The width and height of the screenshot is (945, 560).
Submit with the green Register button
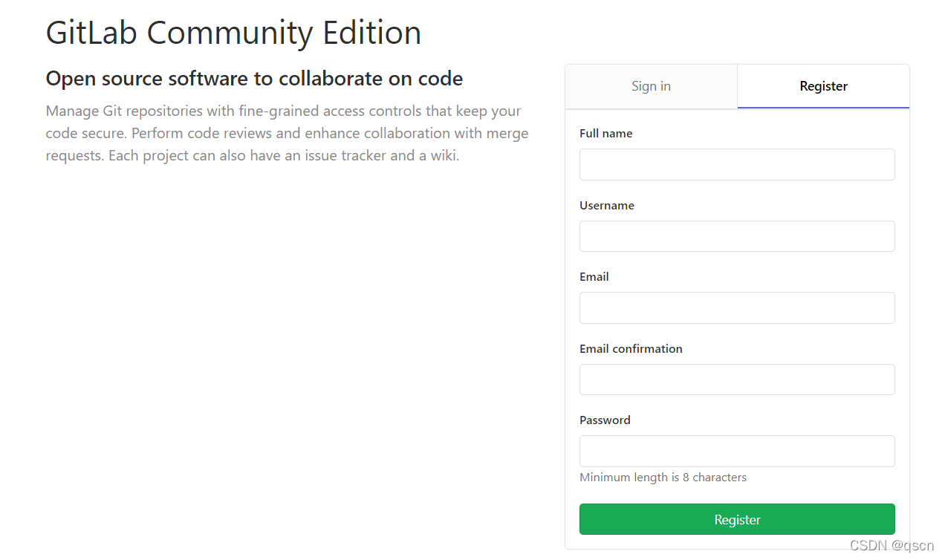(737, 519)
